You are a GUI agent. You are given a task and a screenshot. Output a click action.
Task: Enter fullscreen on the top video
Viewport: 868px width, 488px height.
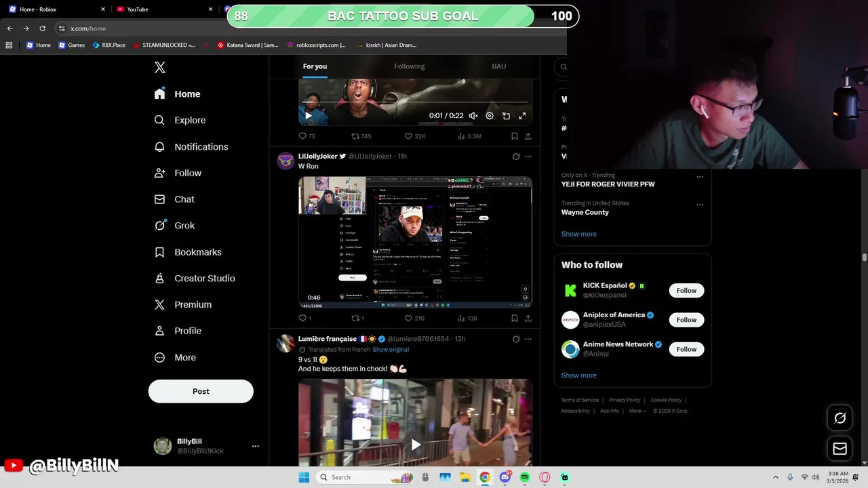[x=522, y=116]
